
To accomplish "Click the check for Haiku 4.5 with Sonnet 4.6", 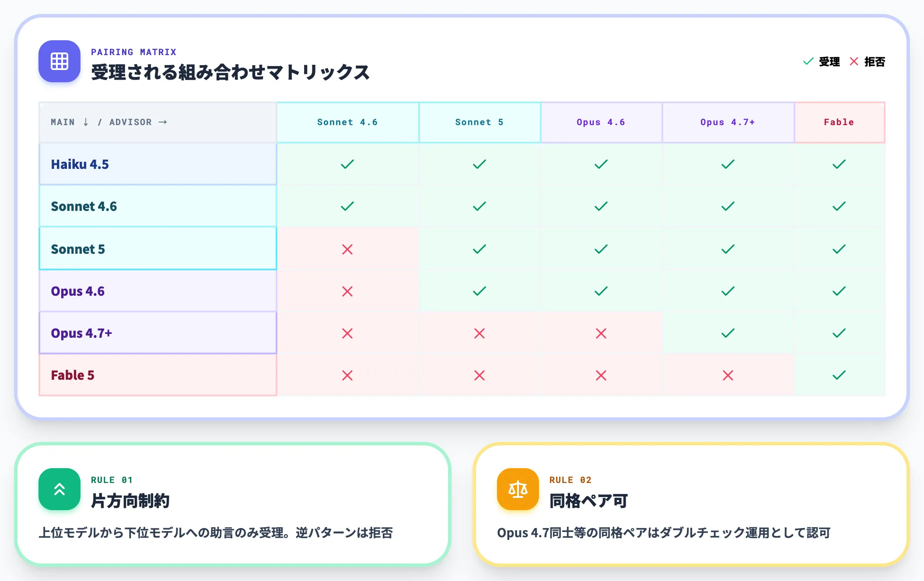I will (347, 164).
